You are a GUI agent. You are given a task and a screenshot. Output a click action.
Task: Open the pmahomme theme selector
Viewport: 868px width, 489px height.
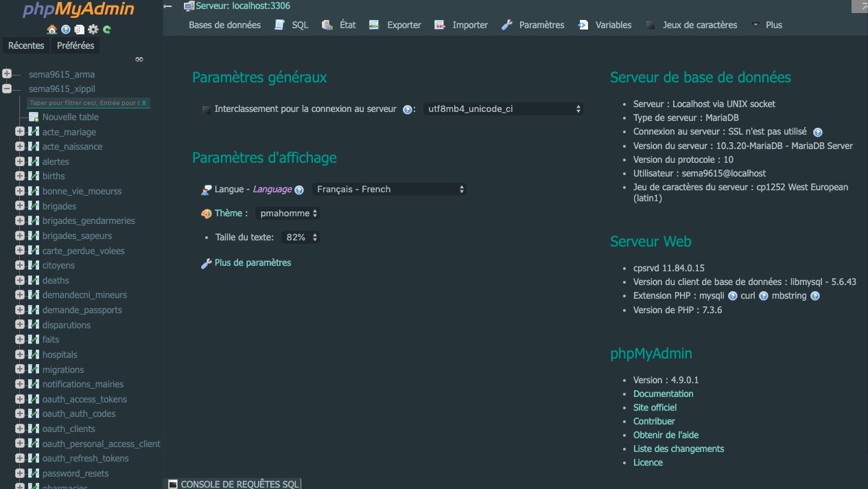(x=287, y=213)
